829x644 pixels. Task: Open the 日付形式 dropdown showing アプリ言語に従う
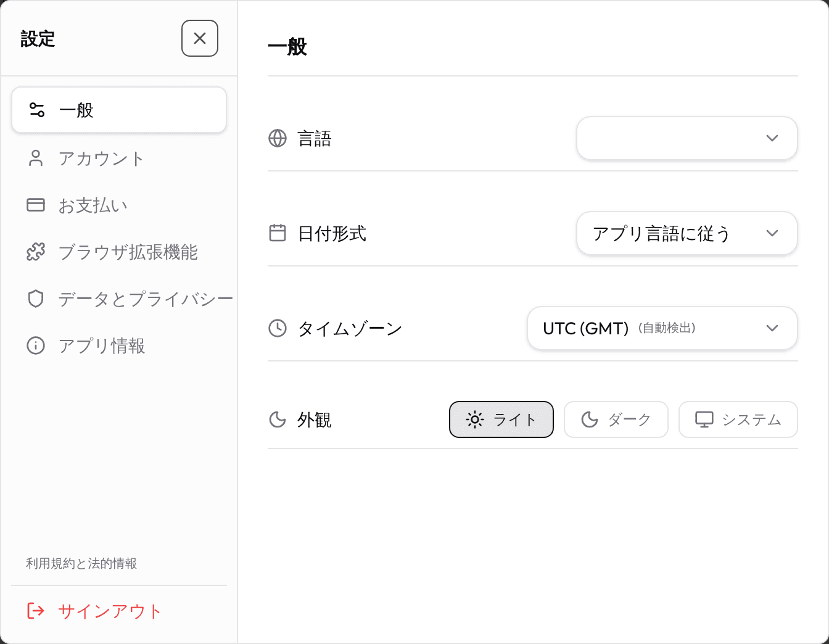coord(687,233)
